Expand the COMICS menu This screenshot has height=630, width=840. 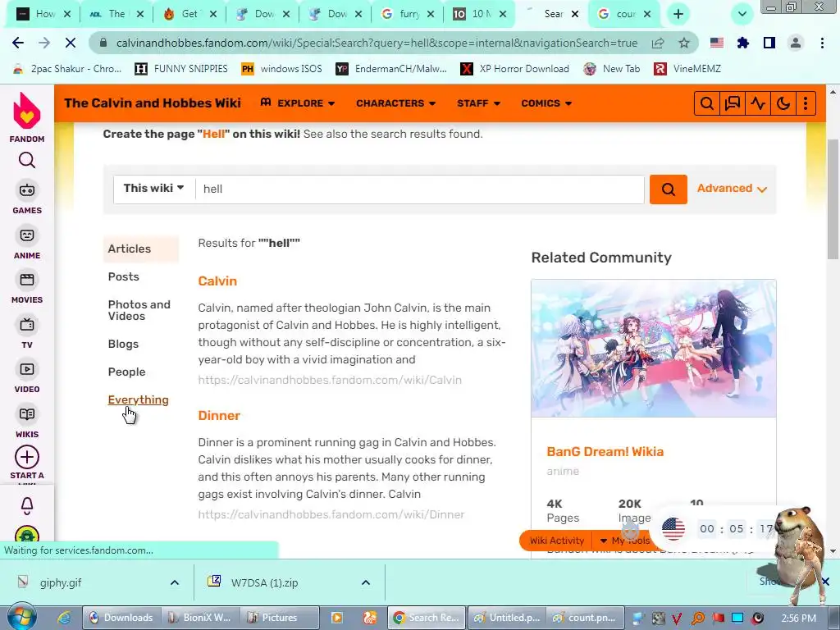546,103
